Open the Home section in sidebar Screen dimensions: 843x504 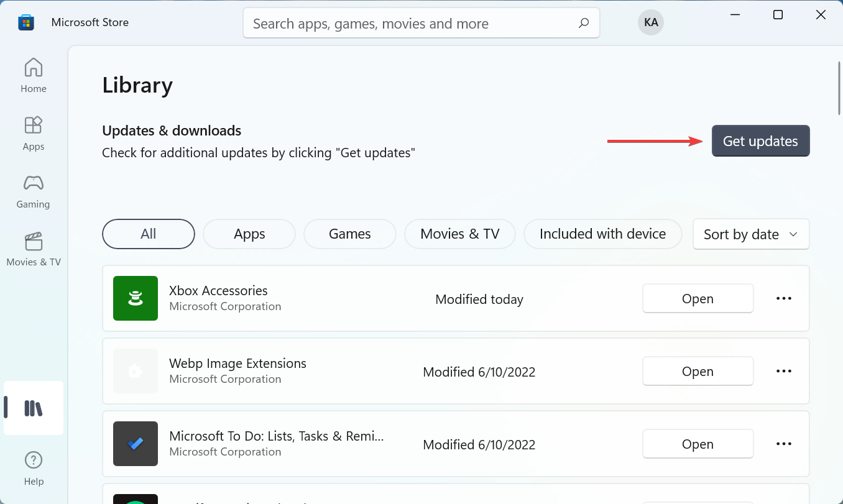33,73
